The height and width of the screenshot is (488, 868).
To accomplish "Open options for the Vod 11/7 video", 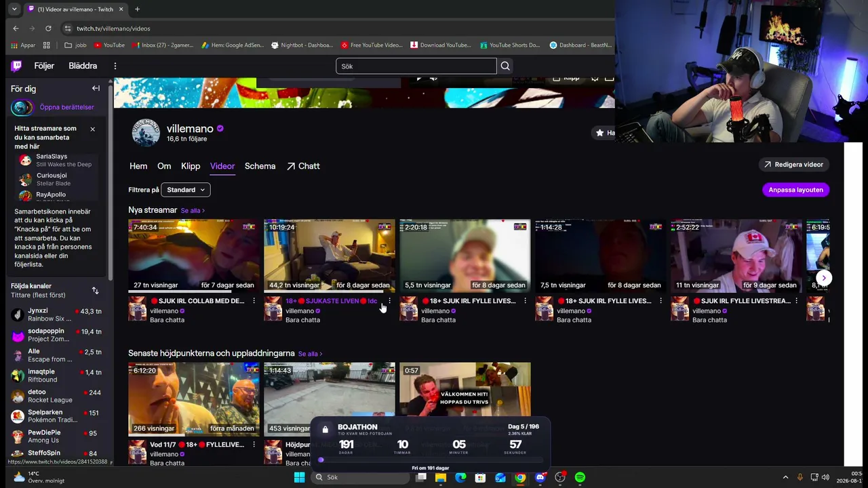I will 254,445.
